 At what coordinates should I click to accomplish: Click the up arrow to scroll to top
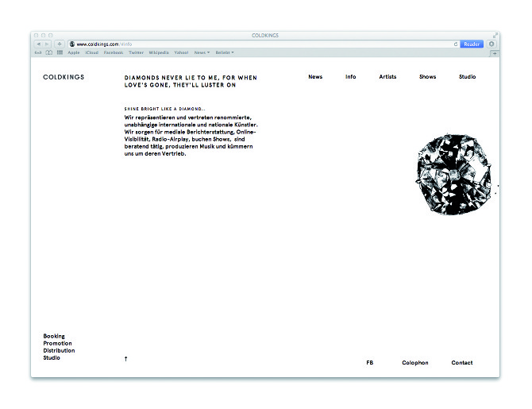click(x=125, y=359)
